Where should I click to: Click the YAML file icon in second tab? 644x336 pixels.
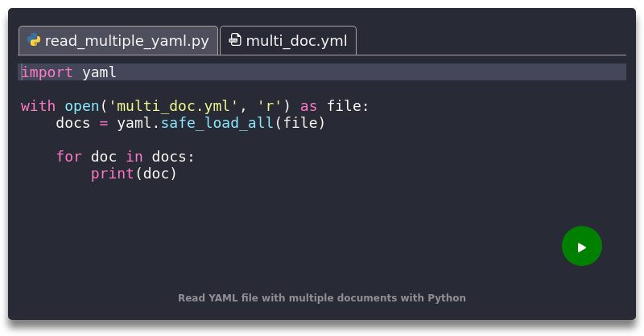pos(235,40)
